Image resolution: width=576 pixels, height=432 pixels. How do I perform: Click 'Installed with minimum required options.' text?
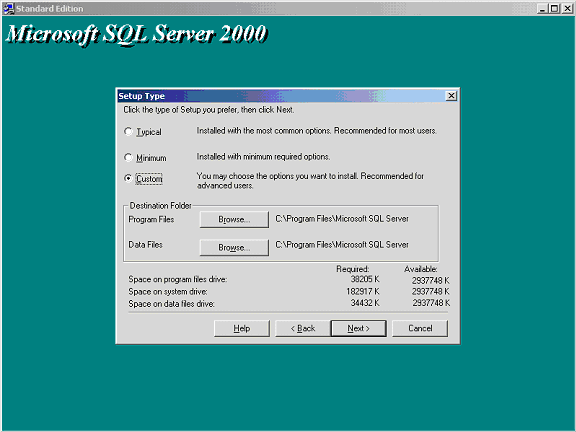(x=263, y=157)
